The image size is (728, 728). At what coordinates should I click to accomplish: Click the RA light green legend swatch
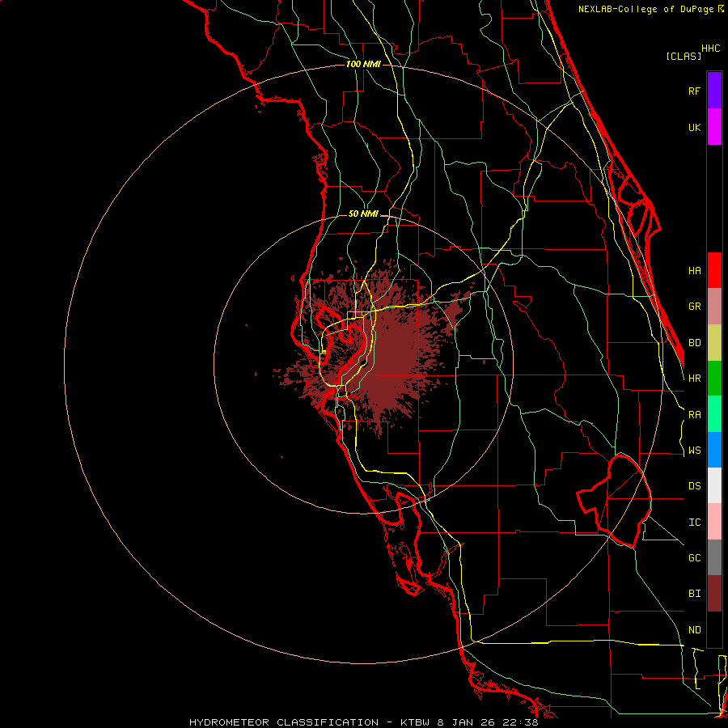[714, 414]
